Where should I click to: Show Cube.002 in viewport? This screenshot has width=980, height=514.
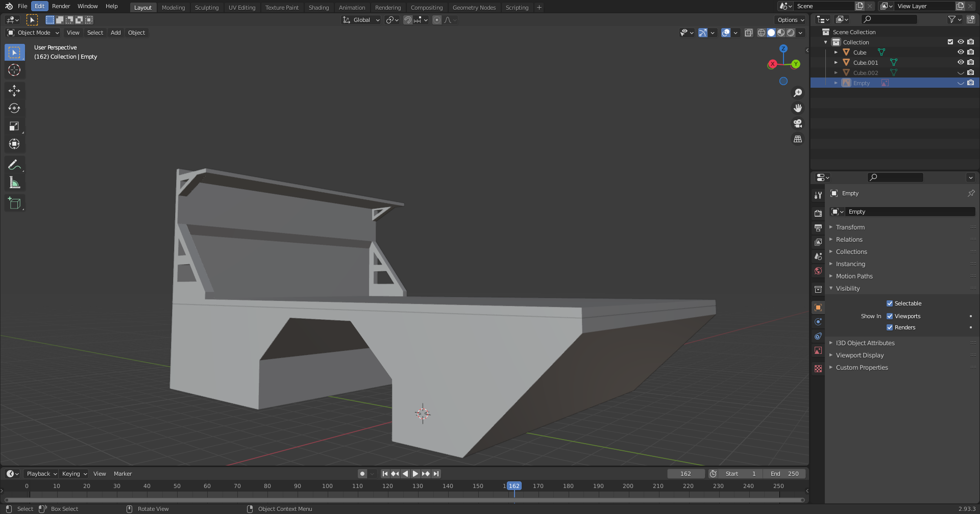[961, 72]
